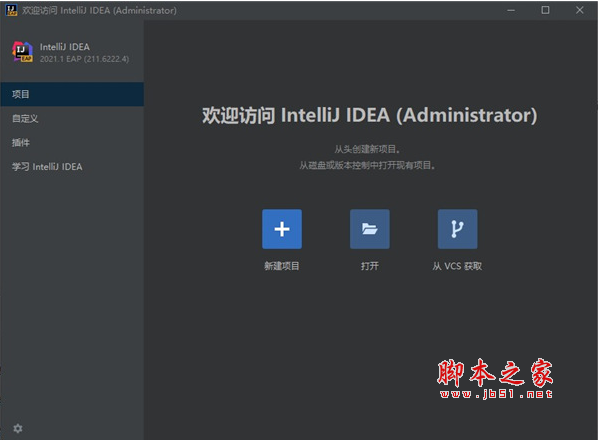
Task: Click the IJ icon in the title bar
Action: 11,10
